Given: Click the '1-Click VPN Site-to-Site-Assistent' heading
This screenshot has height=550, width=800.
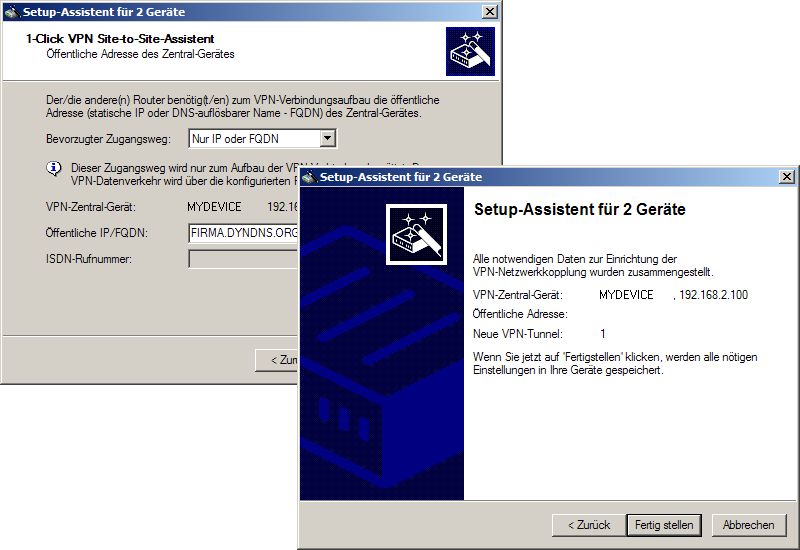Looking at the screenshot, I should click(x=120, y=39).
